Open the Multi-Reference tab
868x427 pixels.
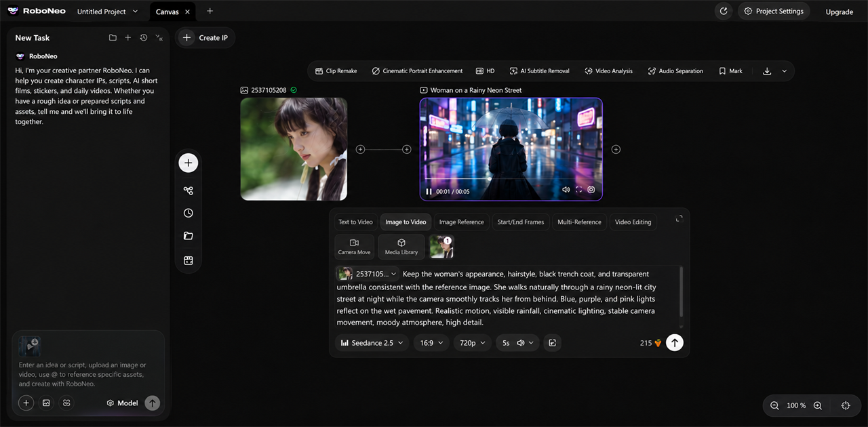click(x=579, y=222)
